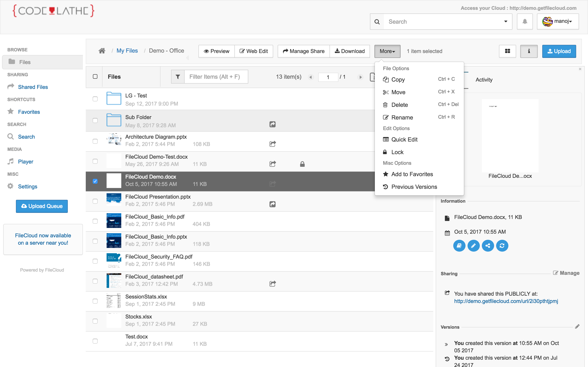Image resolution: width=588 pixels, height=367 pixels.
Task: Open the notifications bell
Action: tap(525, 22)
